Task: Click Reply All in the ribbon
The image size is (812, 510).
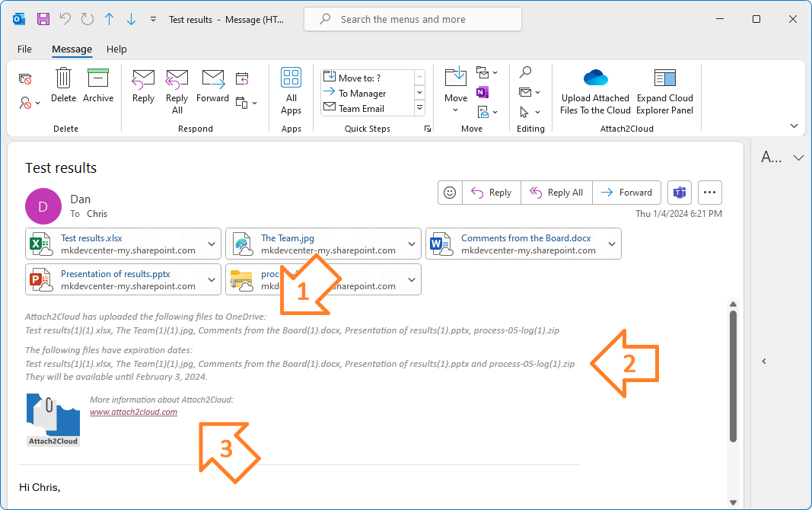Action: 177,92
